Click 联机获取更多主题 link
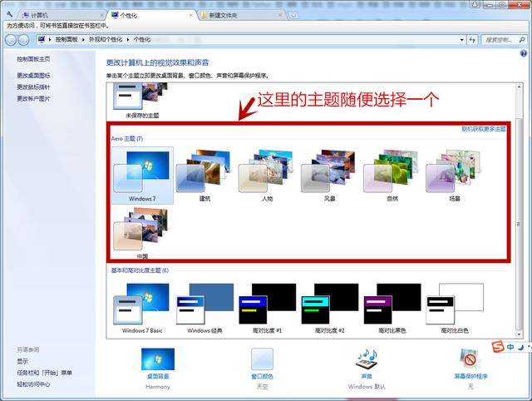 coord(484,129)
